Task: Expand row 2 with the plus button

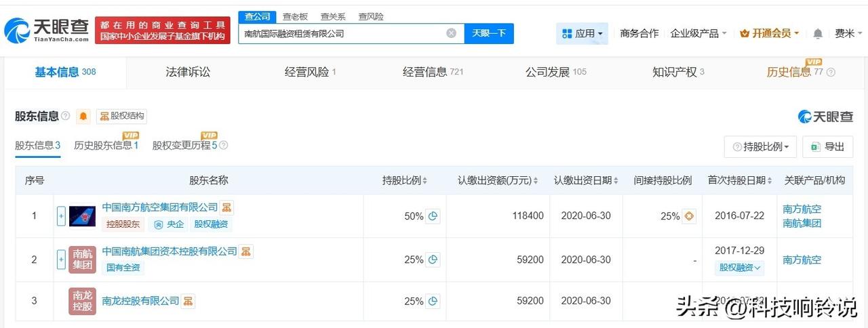Action: point(61,260)
